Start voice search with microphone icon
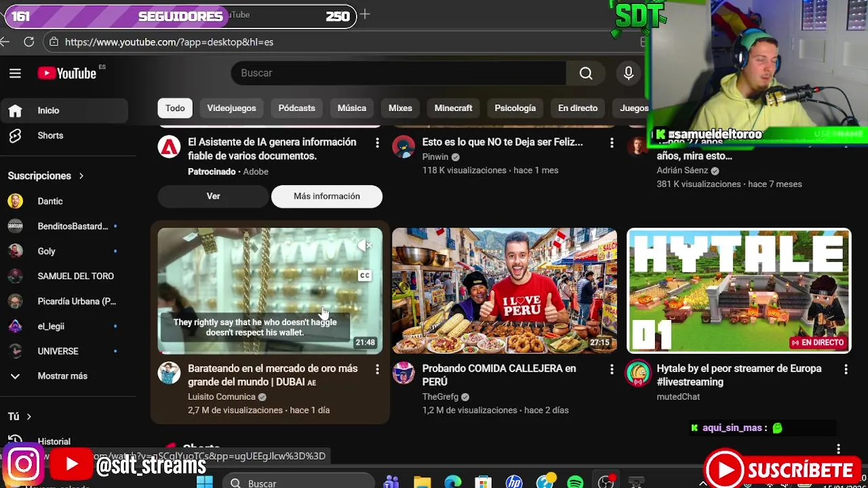 [x=629, y=73]
